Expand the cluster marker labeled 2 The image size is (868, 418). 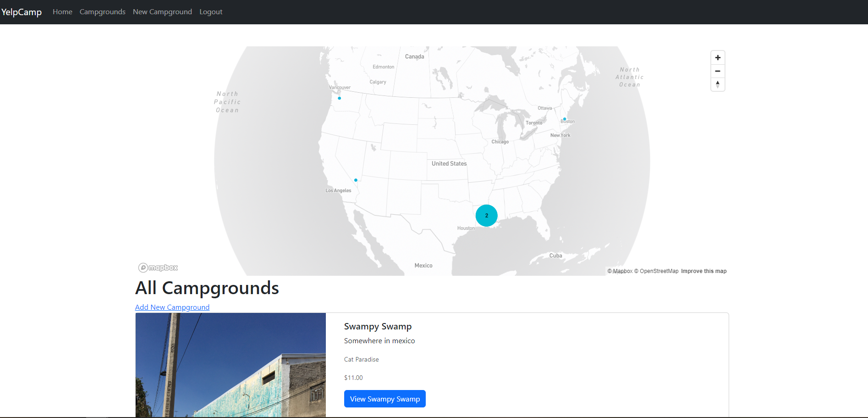point(486,215)
